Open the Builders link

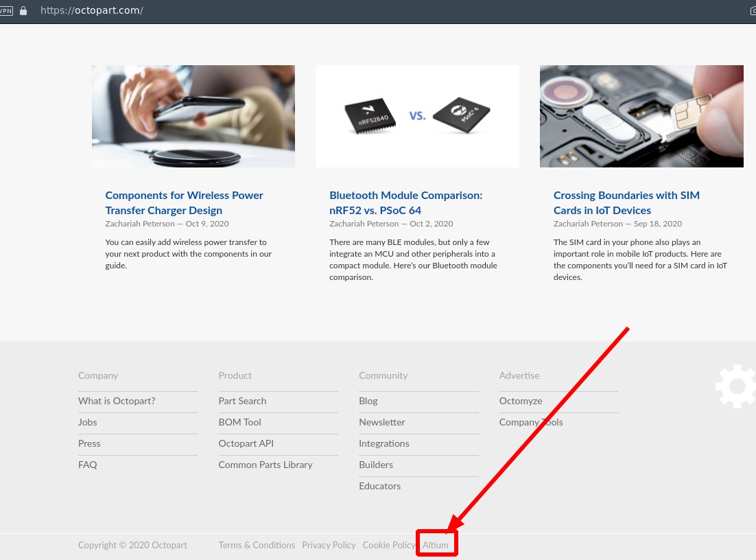(375, 465)
